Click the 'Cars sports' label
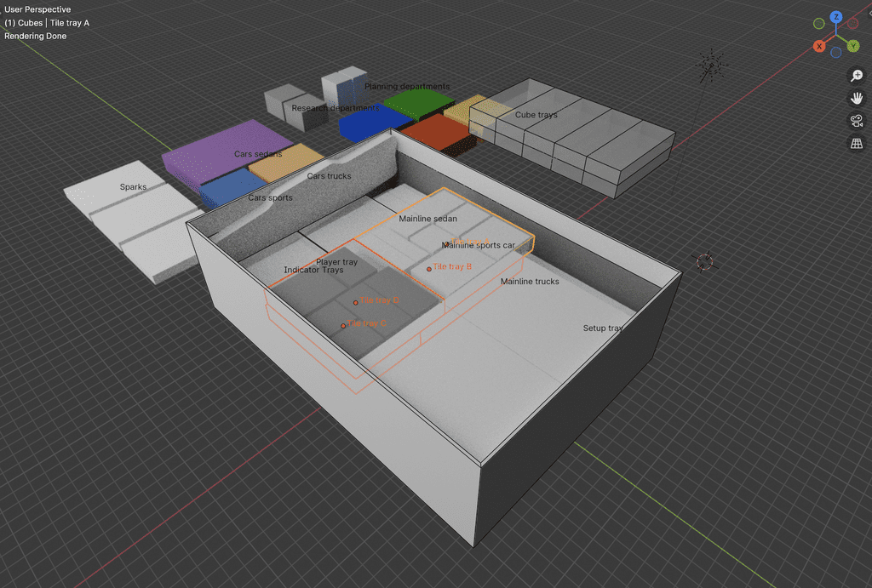 pos(270,198)
